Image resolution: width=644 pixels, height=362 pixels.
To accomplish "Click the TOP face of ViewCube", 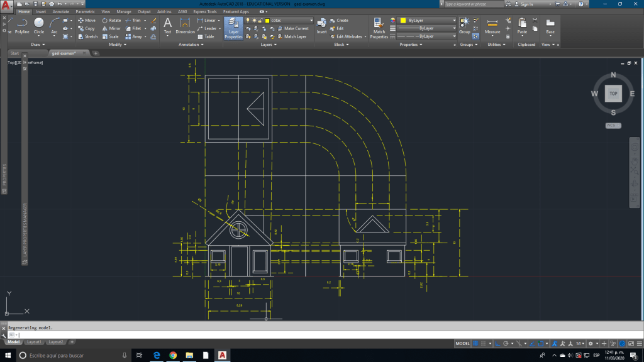I will 613,93.
